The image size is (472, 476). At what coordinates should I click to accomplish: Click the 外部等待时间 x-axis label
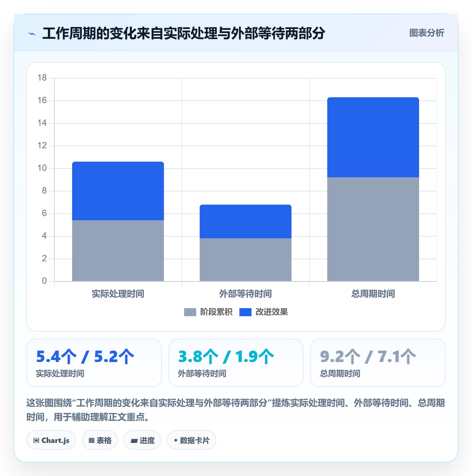[x=245, y=294]
